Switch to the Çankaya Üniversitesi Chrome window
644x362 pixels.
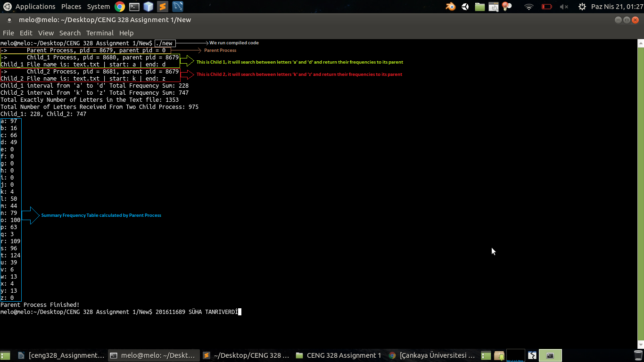431,355
